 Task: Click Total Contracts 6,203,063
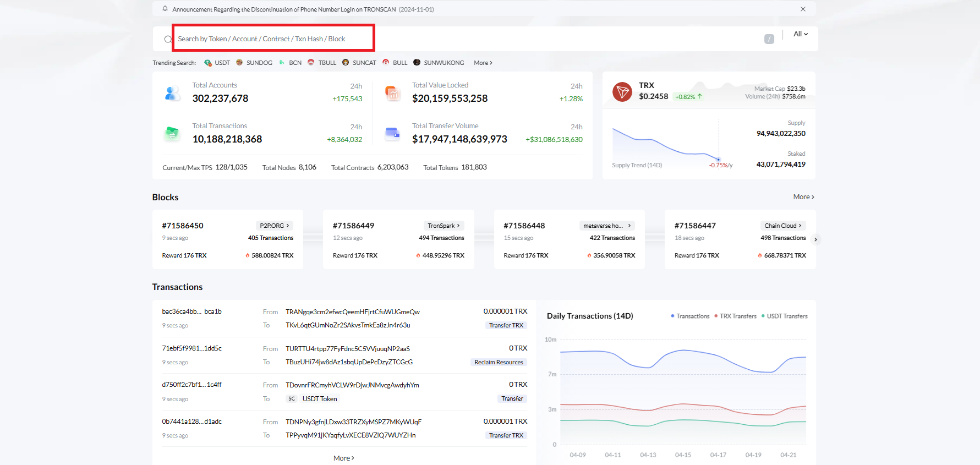coord(370,167)
